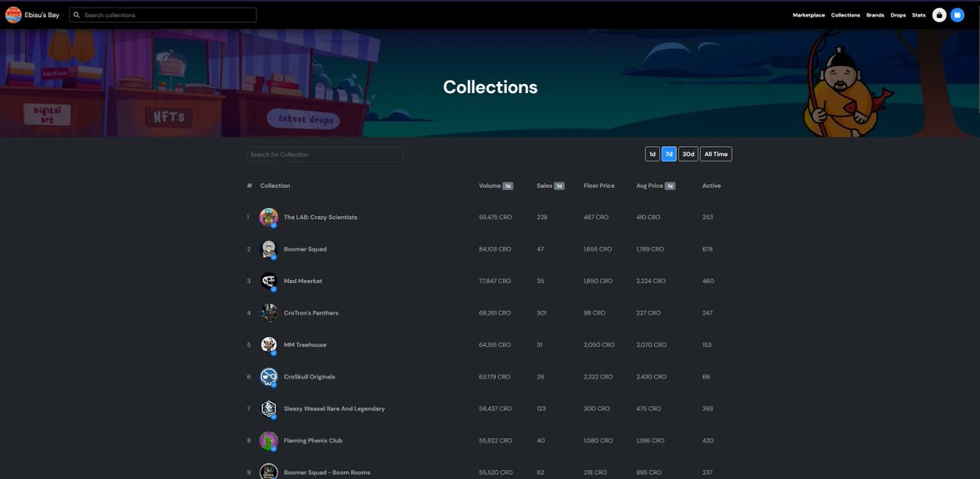Screen dimensions: 980x479
Task: Open the CroTron's Panthers collection link
Action: (x=311, y=313)
